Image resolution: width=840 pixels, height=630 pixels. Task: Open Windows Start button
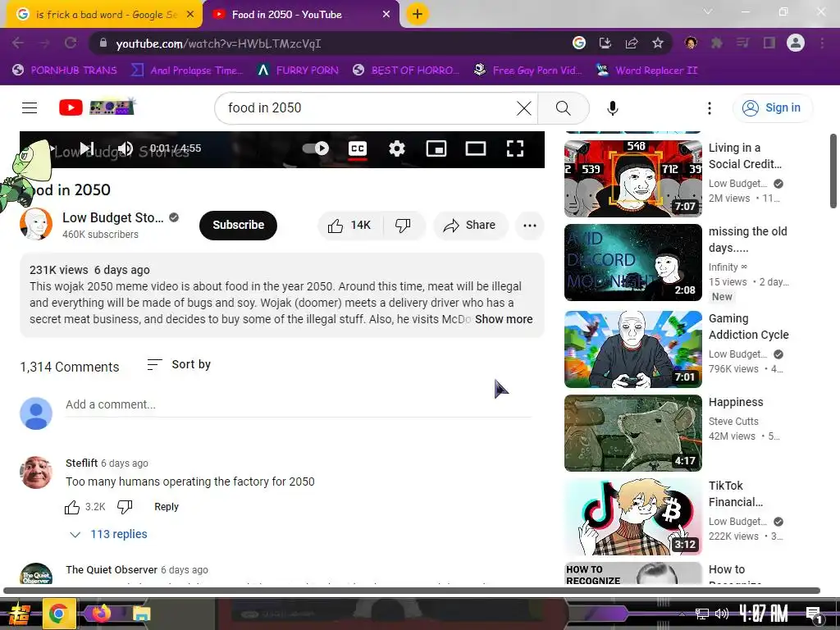tap(18, 614)
